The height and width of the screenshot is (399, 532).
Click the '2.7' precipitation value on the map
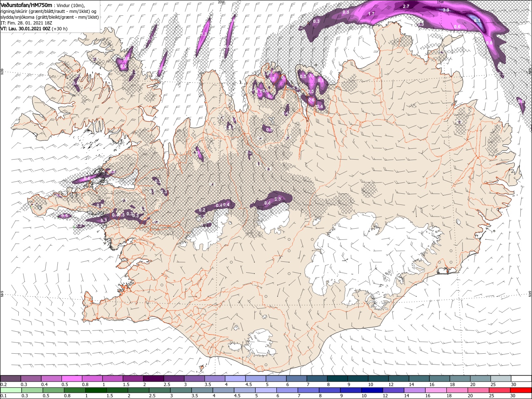(x=406, y=6)
